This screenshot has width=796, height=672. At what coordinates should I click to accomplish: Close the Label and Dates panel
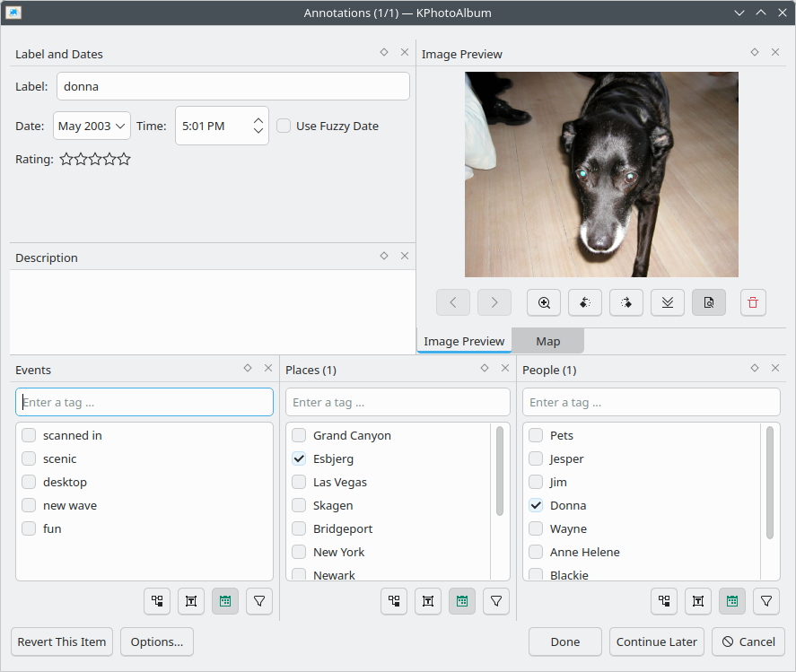(x=405, y=52)
